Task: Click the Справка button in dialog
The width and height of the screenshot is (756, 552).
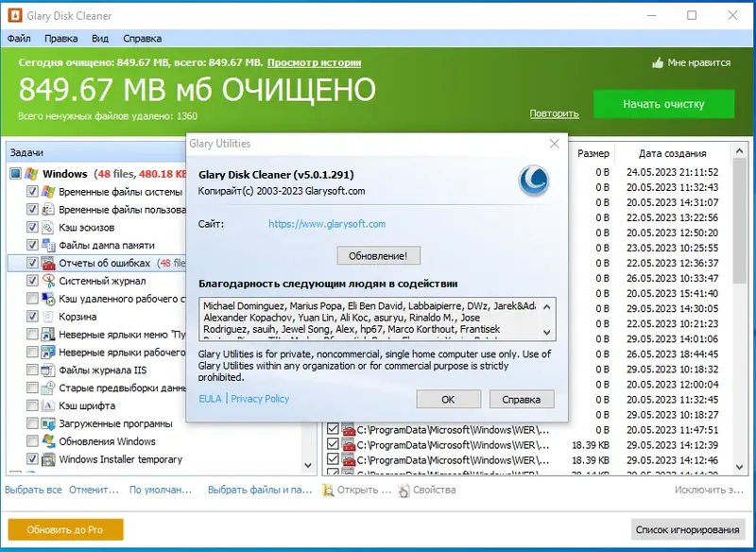Action: pyautogui.click(x=522, y=399)
